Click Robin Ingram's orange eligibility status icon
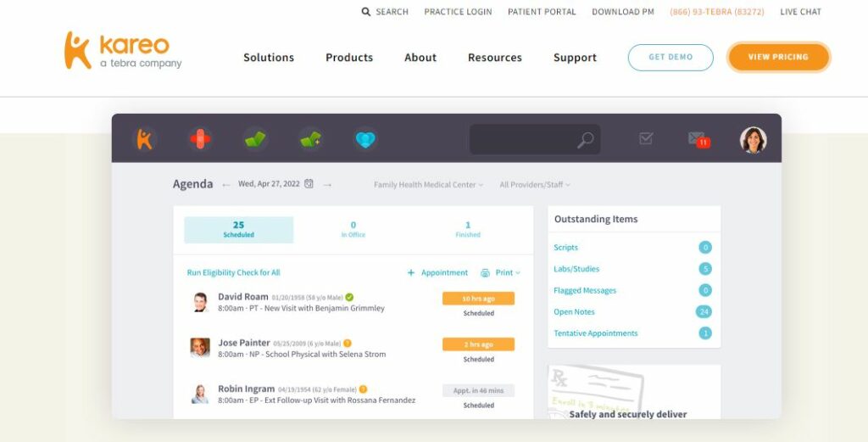868x442 pixels. 363,389
